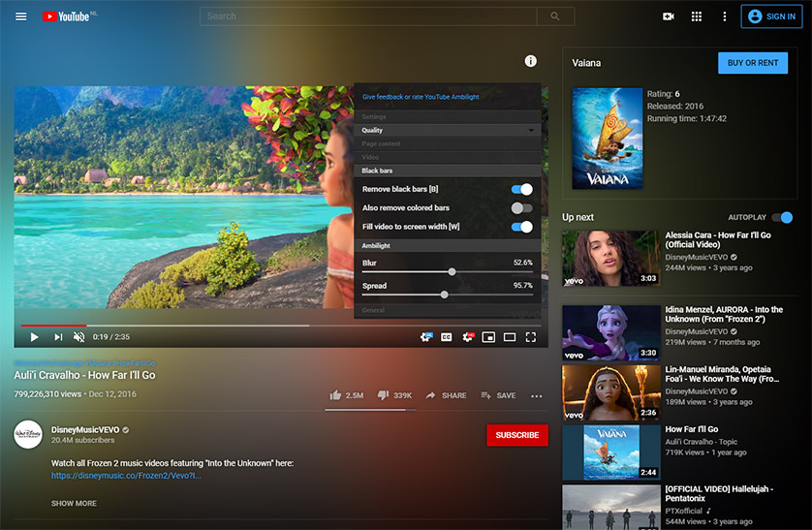Image resolution: width=812 pixels, height=530 pixels.
Task: Open the HD quality settings gear
Action: point(468,337)
